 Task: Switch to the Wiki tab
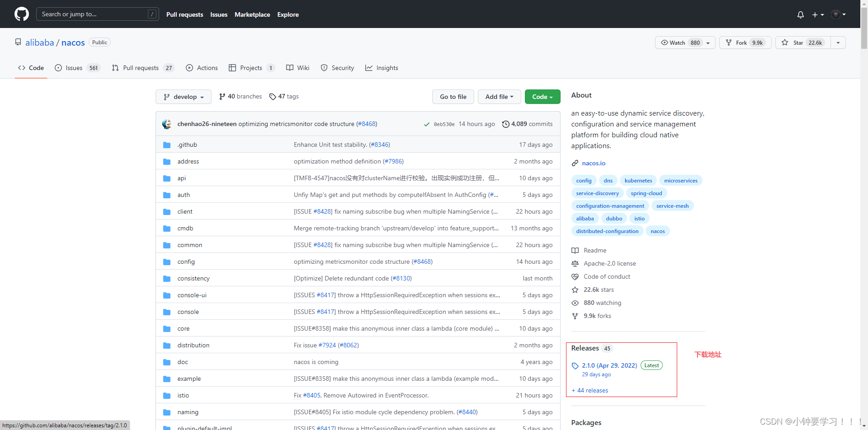point(298,68)
